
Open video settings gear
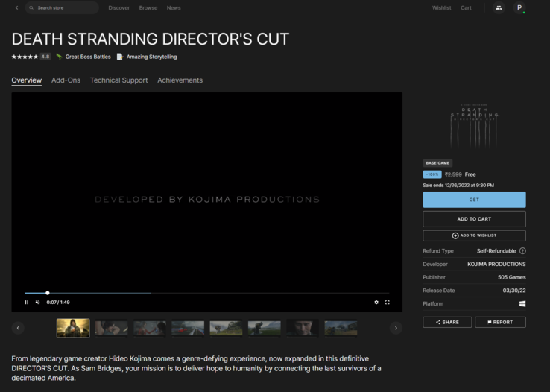coord(376,303)
